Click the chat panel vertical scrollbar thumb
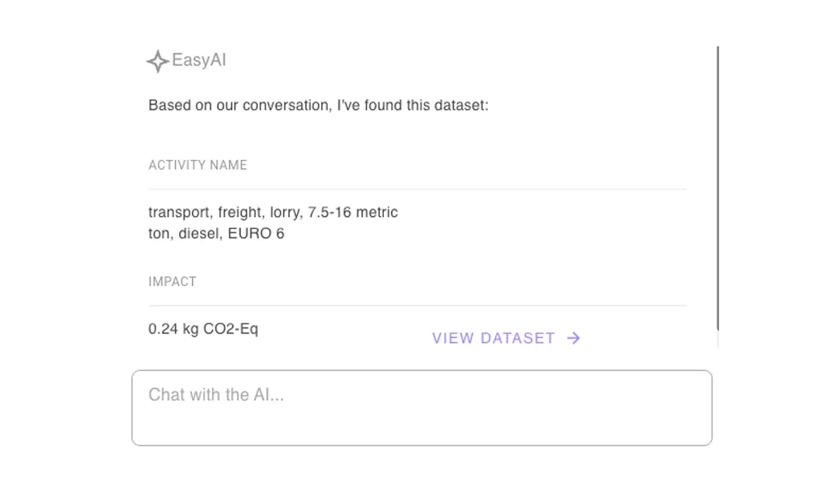This screenshot has width=833, height=504. (x=717, y=187)
